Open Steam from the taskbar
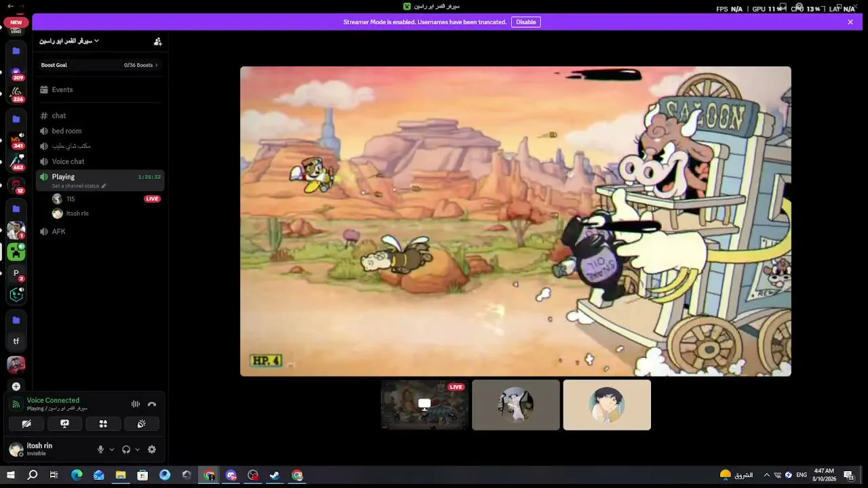868x488 pixels. [x=275, y=475]
